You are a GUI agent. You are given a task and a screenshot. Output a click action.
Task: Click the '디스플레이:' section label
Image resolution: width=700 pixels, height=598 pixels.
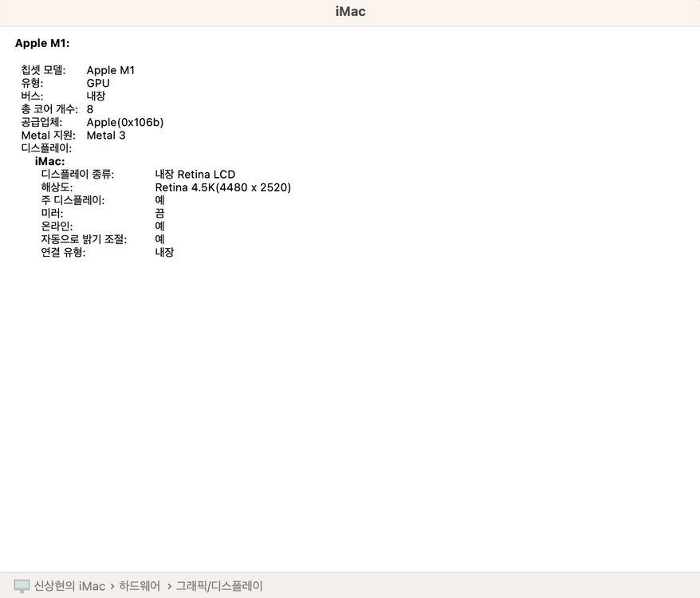point(46,148)
